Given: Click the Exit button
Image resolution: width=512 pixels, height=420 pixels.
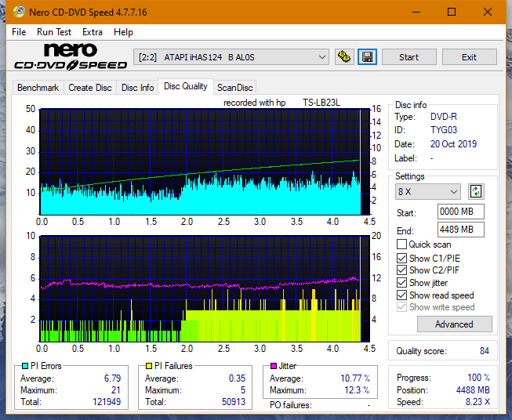Looking at the screenshot, I should [469, 57].
